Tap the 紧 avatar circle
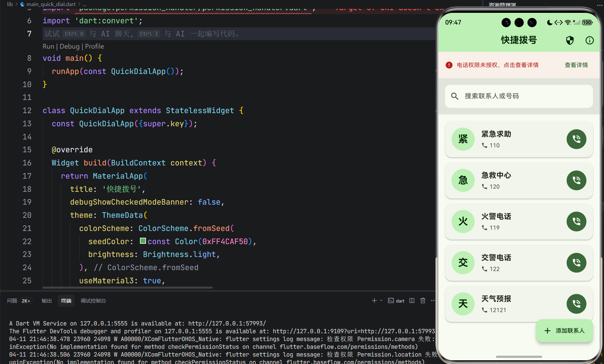Viewport: 604px width, 364px height. click(463, 139)
